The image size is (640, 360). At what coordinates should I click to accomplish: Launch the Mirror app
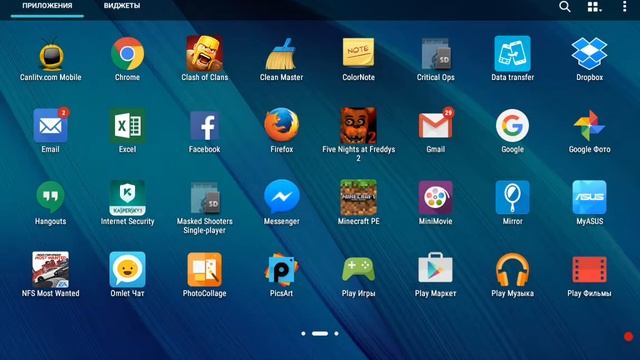point(512,198)
